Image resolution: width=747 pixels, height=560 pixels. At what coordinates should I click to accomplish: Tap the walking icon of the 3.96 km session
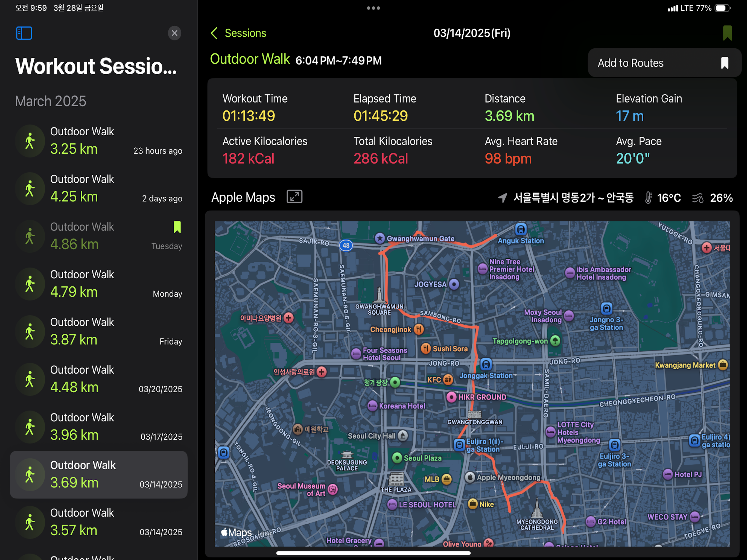(30, 427)
